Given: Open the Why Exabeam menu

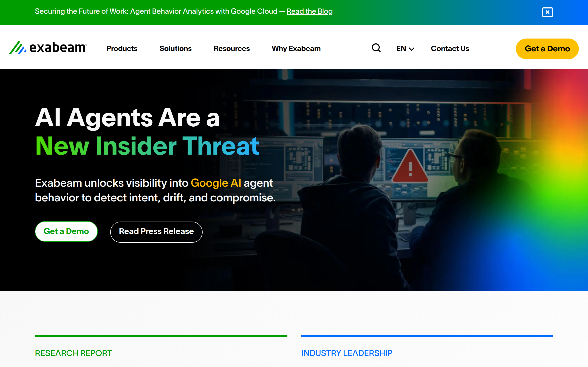Looking at the screenshot, I should coord(296,49).
